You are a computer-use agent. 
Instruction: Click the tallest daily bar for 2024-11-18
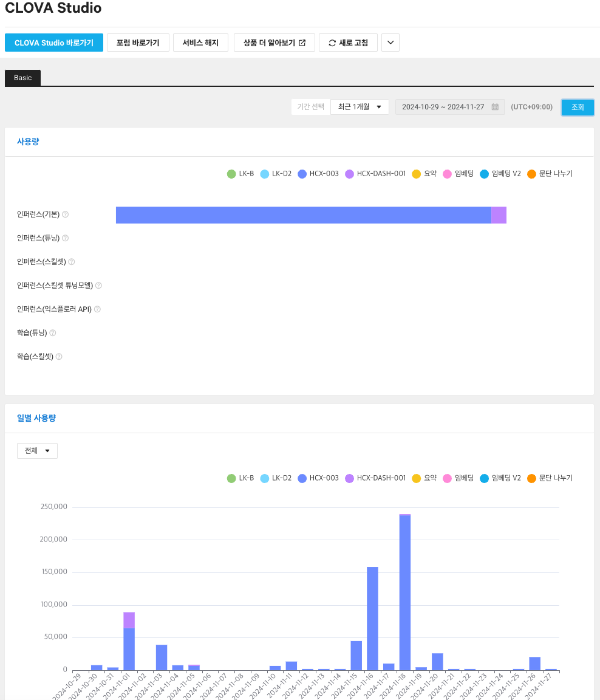(405, 592)
